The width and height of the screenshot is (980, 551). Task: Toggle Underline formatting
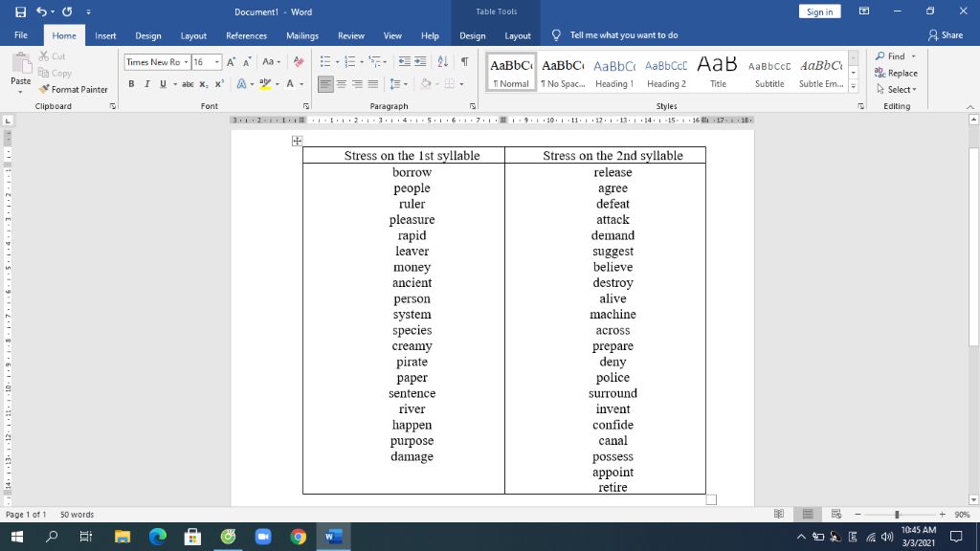[x=163, y=84]
